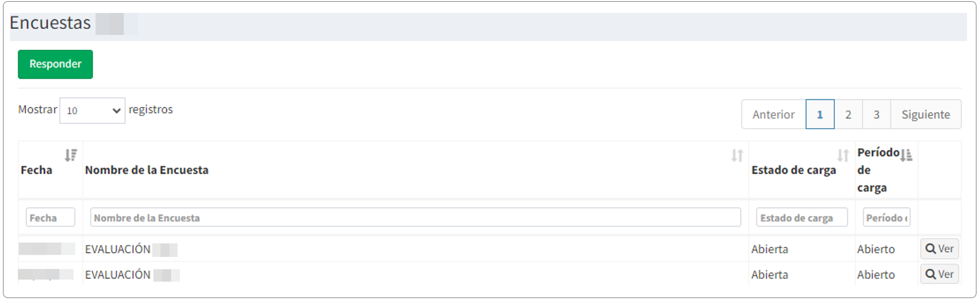Sort table by Fecha column icon
The height and width of the screenshot is (301, 980).
point(71,155)
